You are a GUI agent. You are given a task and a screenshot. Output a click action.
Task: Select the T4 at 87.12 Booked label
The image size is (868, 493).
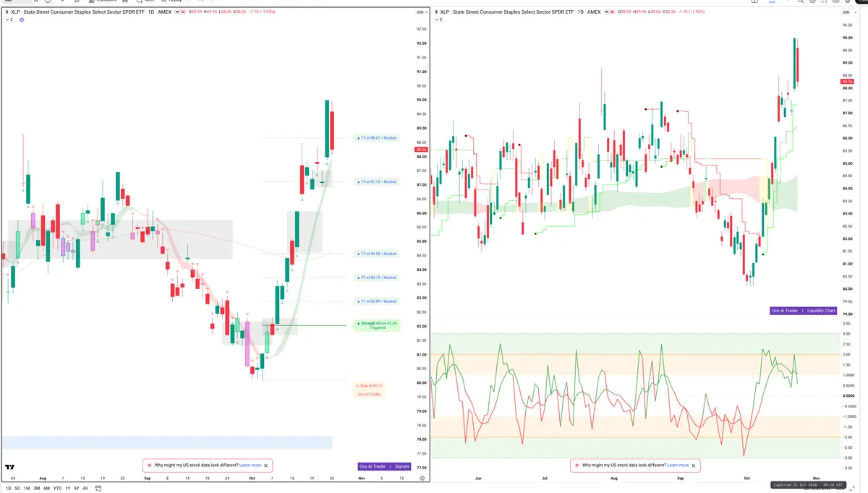pos(376,181)
